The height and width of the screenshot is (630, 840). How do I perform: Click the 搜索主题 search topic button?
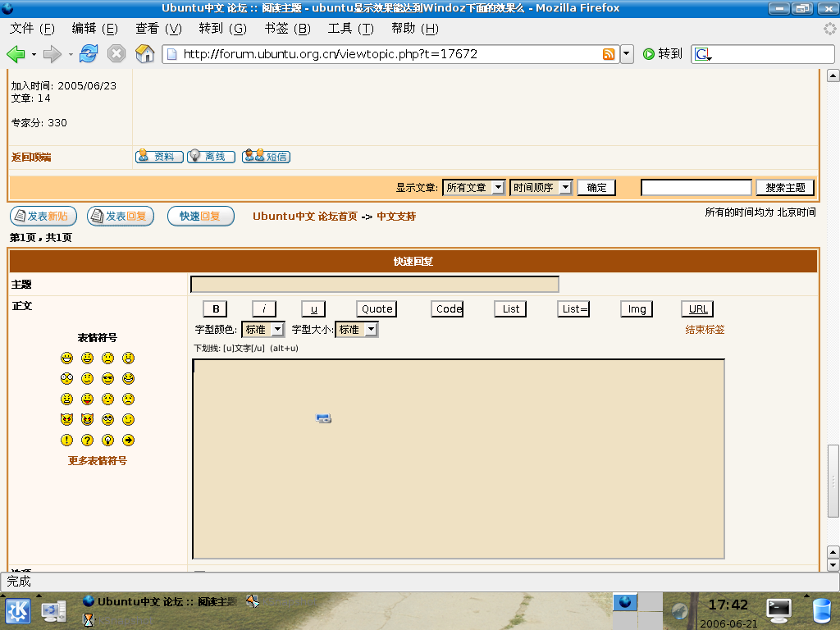tap(785, 188)
